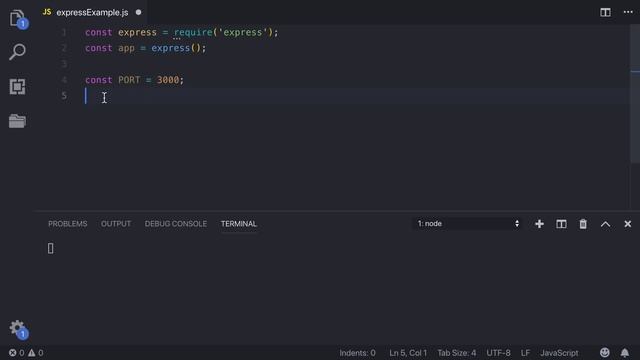The width and height of the screenshot is (640, 360).
Task: Open the Explorer files icon in activity bar
Action: click(17, 18)
